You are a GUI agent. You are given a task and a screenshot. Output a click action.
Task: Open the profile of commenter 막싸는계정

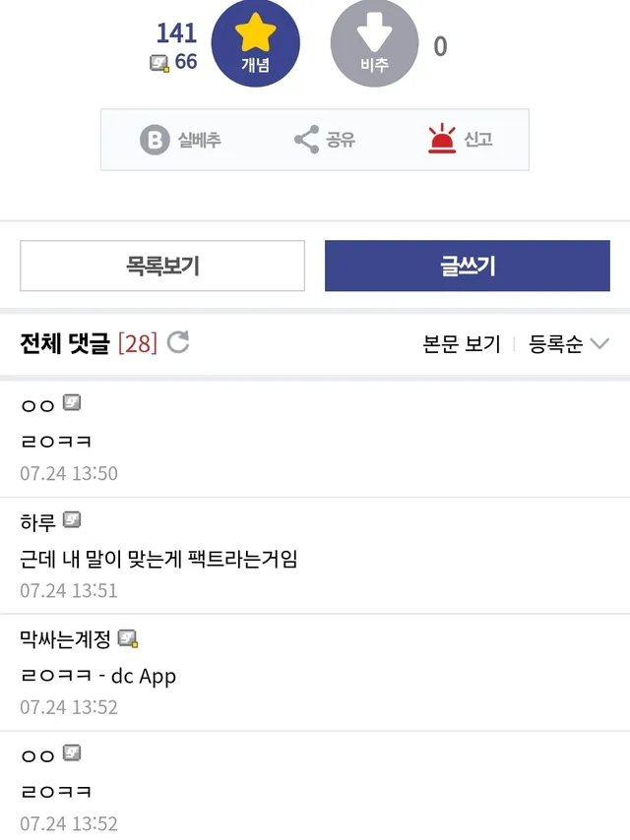[x=65, y=639]
